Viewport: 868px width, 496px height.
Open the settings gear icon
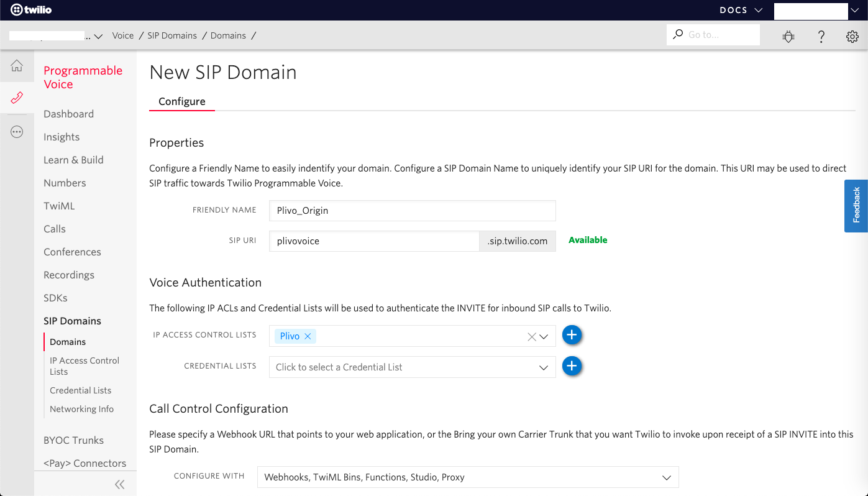click(852, 36)
